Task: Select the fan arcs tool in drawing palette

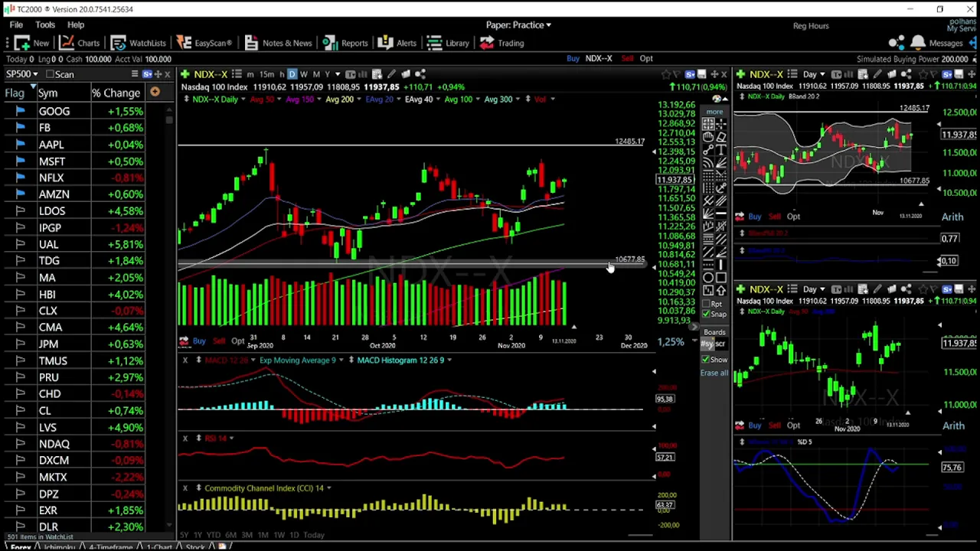Action: (x=708, y=163)
